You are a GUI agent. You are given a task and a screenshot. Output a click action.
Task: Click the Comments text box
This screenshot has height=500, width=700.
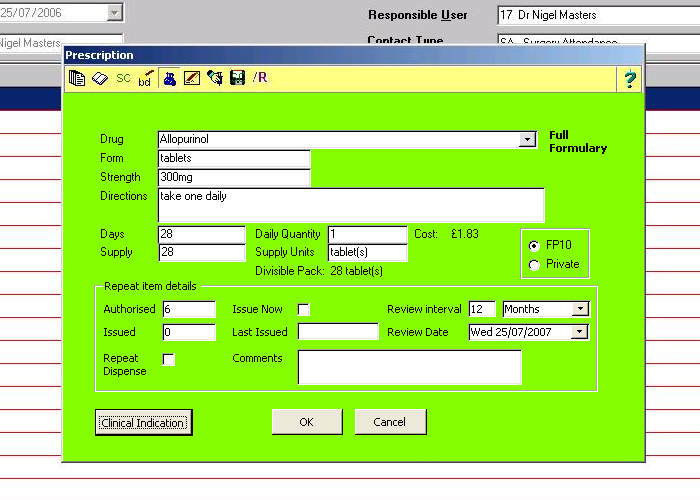[409, 367]
